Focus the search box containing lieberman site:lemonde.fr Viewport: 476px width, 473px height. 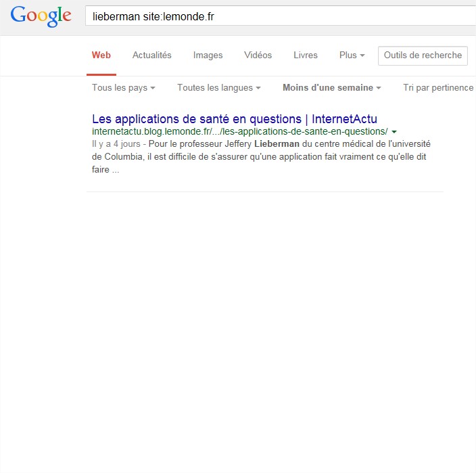(x=281, y=16)
